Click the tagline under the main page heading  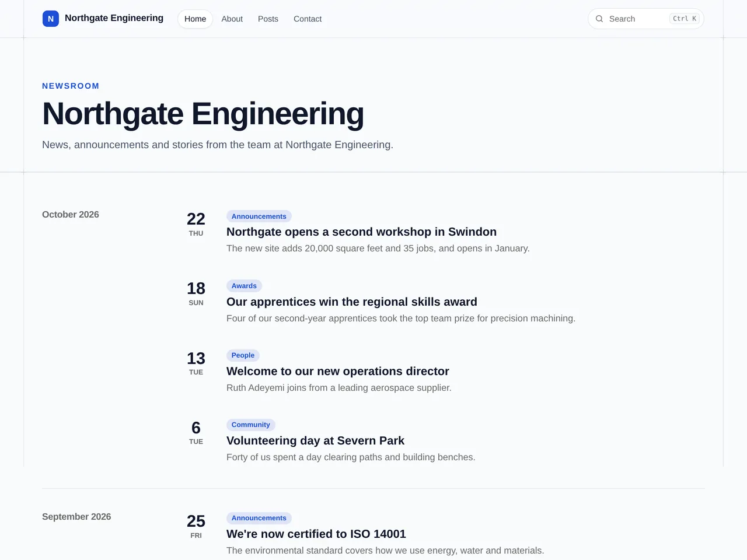click(x=218, y=145)
